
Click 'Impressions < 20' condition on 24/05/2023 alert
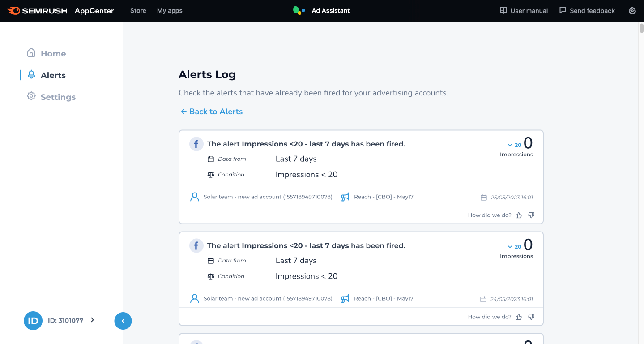pos(307,276)
